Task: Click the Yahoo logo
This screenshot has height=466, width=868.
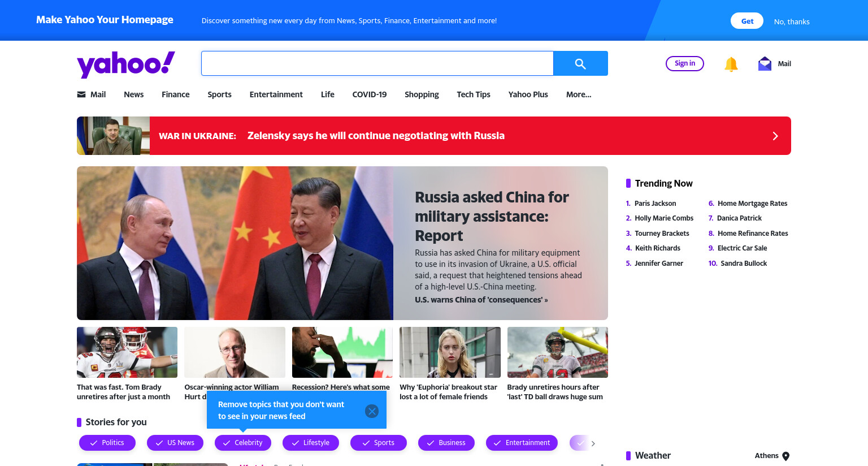Action: click(126, 64)
